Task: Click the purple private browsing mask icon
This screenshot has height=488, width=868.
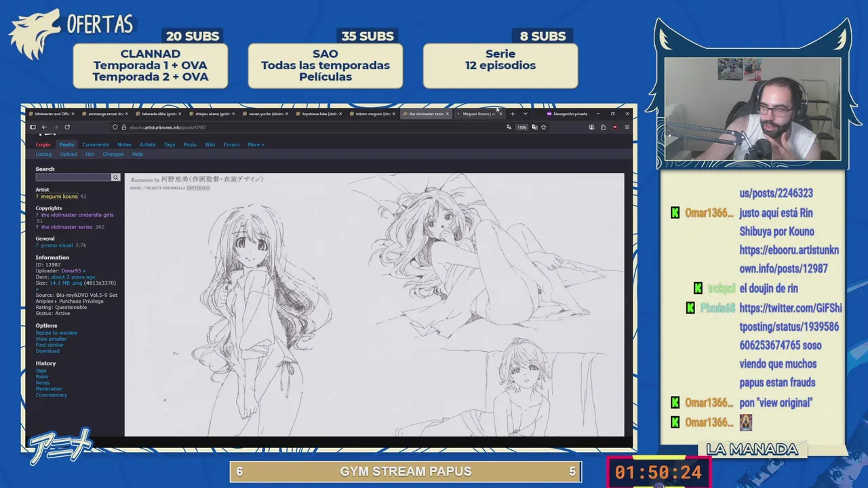Action: pyautogui.click(x=549, y=114)
